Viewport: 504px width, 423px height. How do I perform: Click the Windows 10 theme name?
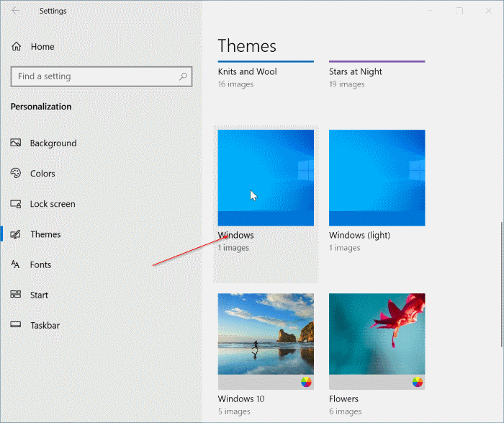pos(241,399)
